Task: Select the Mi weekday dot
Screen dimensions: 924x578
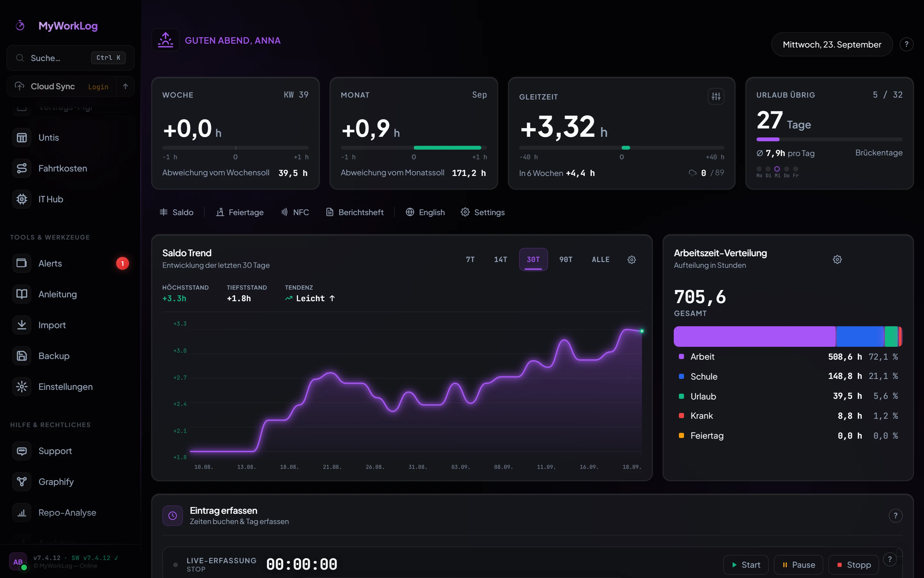Action: (777, 169)
